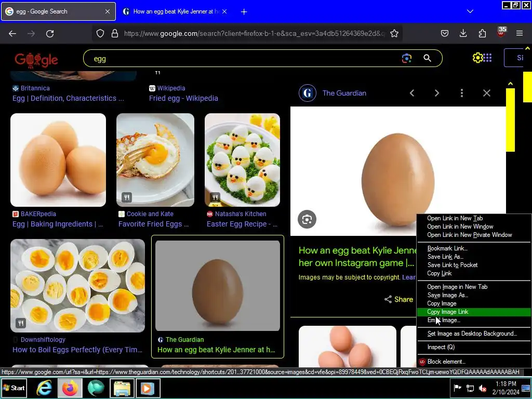The width and height of the screenshot is (532, 399).
Task: Choose Open Link in New Window
Action: [460, 227]
